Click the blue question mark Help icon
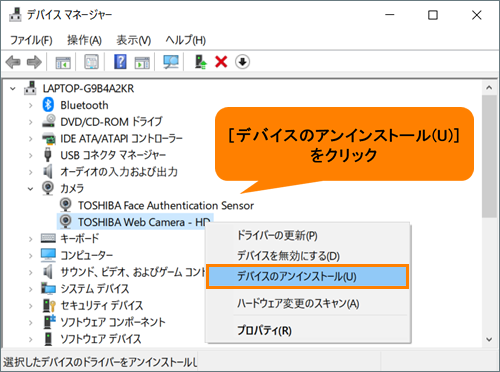 click(120, 62)
